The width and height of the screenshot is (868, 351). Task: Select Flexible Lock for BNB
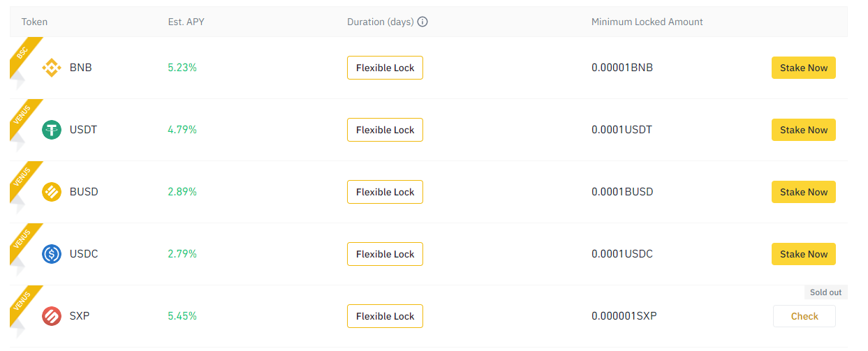[x=385, y=68]
